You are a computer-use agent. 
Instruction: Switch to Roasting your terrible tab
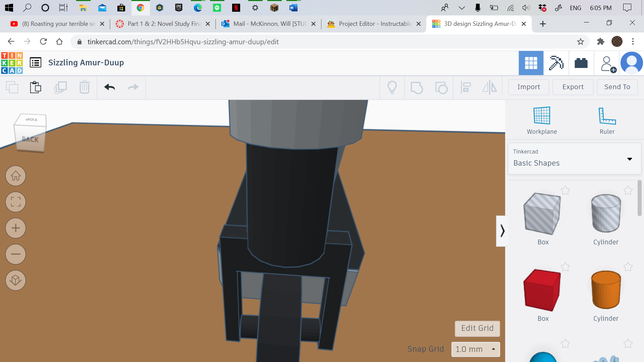click(x=57, y=24)
